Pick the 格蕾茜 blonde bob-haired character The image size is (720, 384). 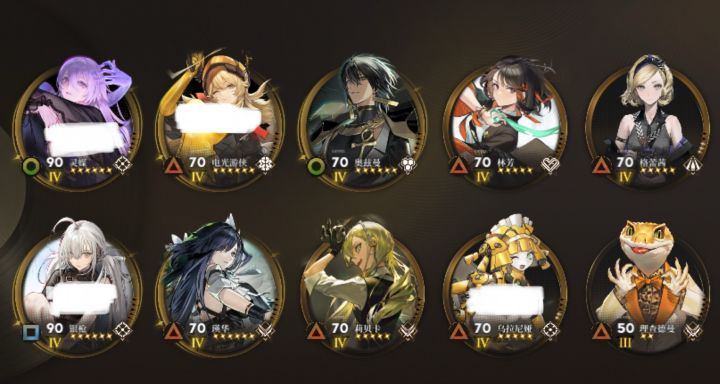pyautogui.click(x=647, y=123)
